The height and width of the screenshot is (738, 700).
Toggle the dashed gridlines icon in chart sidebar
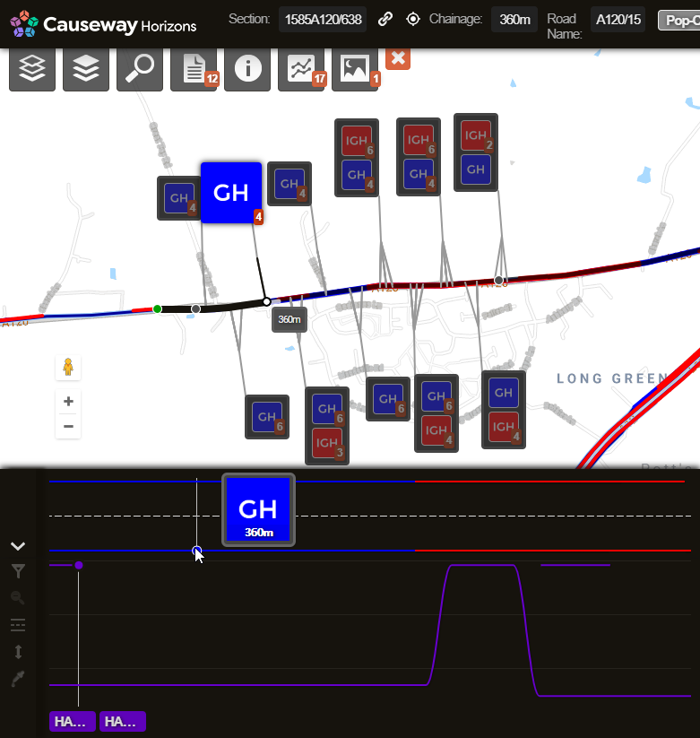point(18,625)
